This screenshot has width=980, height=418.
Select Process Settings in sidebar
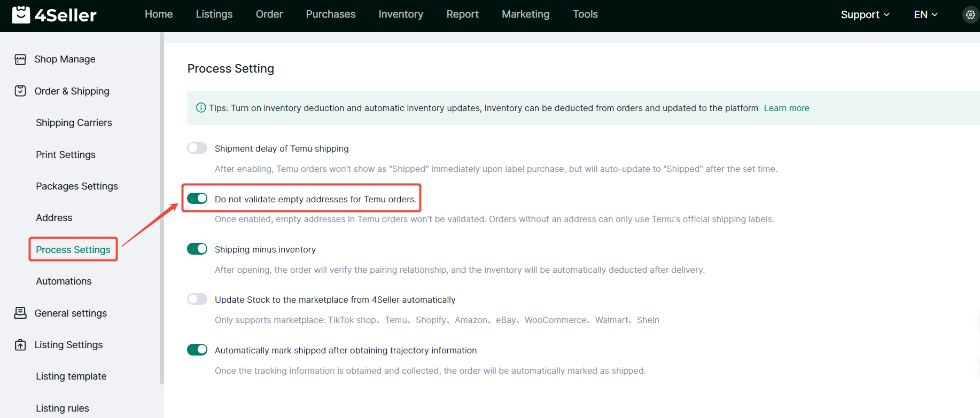(73, 250)
